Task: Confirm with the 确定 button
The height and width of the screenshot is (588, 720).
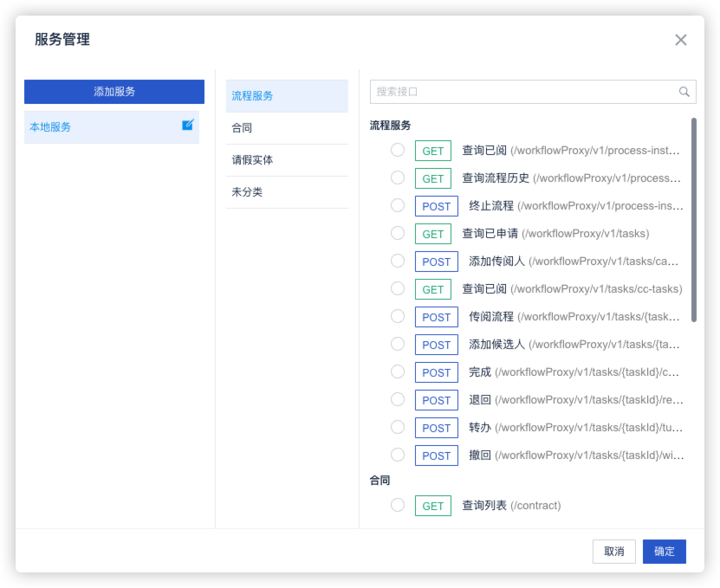Action: [664, 552]
